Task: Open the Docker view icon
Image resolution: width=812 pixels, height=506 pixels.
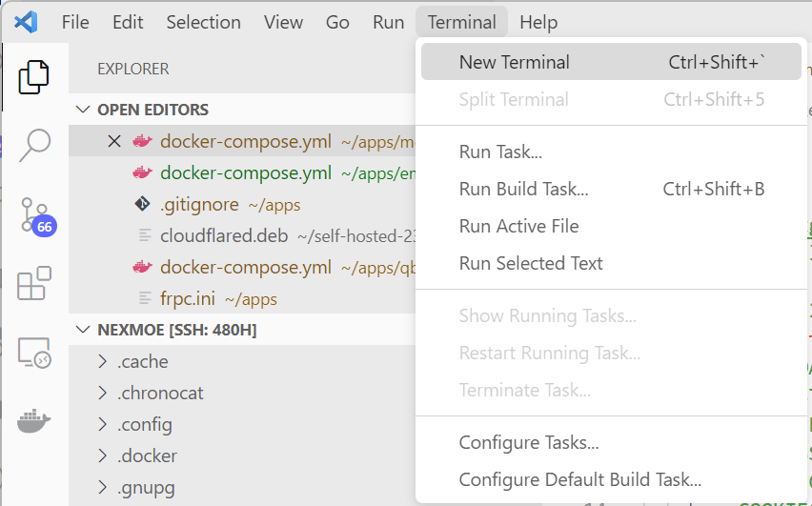Action: 34,421
